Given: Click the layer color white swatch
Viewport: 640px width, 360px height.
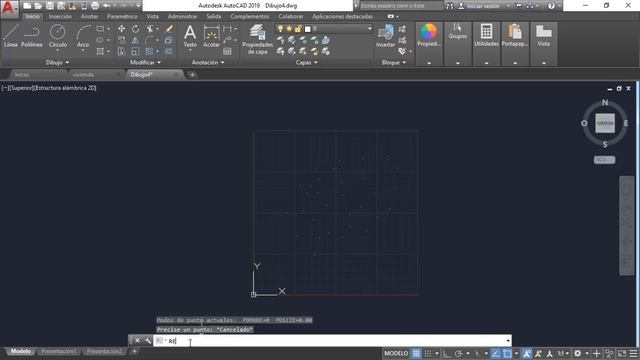Looking at the screenshot, I should coord(308,29).
